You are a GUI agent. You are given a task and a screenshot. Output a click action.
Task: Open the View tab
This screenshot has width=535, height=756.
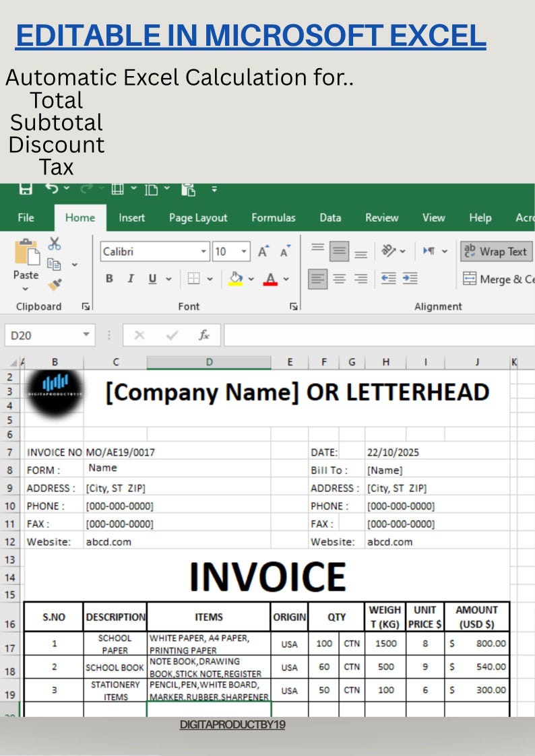434,218
